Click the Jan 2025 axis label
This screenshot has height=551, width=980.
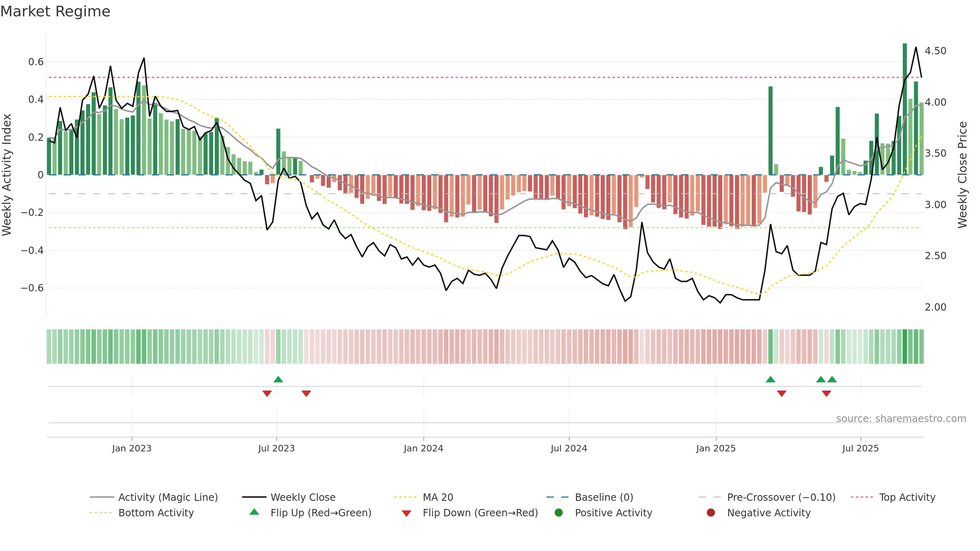pyautogui.click(x=716, y=448)
